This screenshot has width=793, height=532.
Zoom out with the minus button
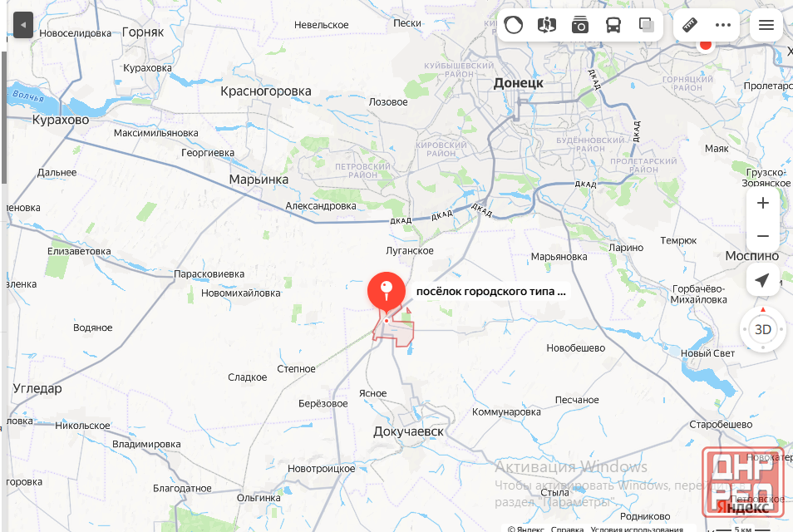[x=762, y=236]
